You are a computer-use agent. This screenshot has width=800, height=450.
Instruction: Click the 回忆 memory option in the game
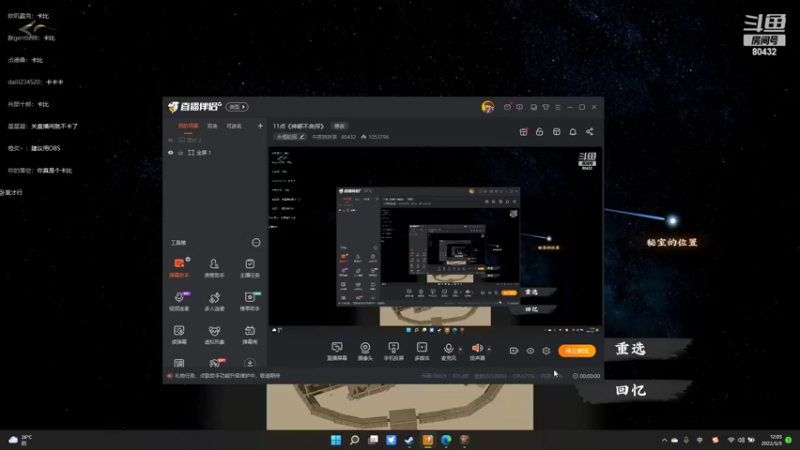(x=631, y=390)
